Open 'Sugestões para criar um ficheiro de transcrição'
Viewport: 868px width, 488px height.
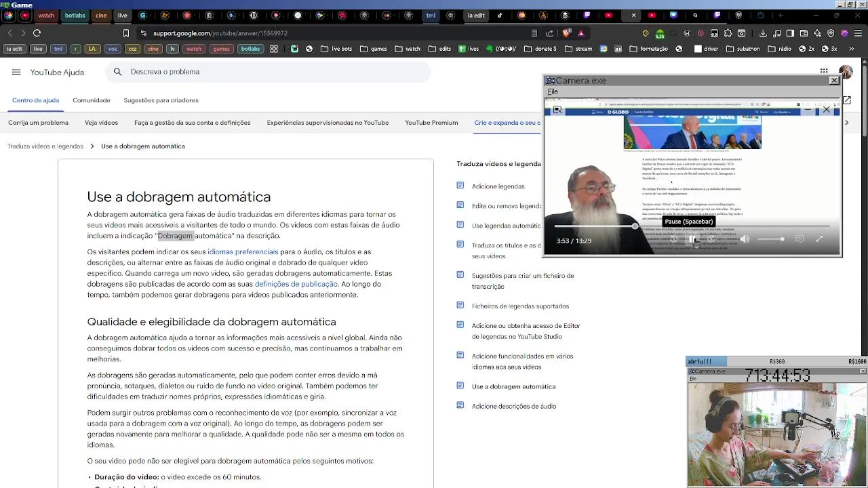pyautogui.click(x=523, y=281)
